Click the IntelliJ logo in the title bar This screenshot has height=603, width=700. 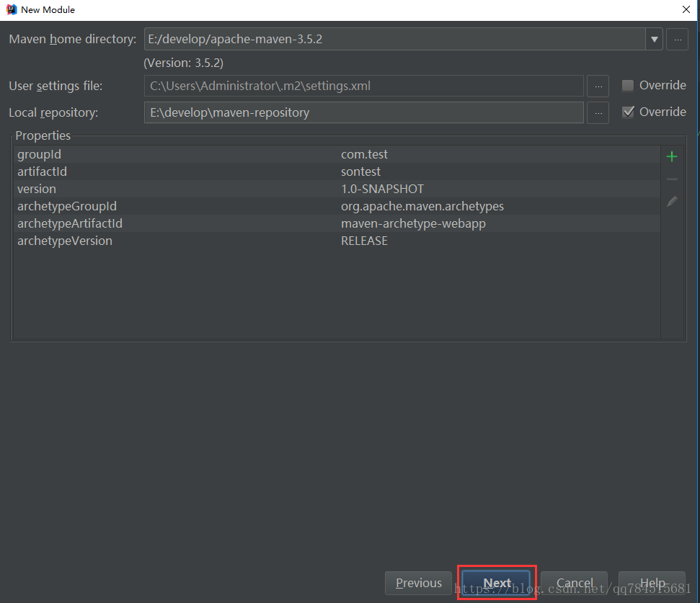tap(12, 9)
